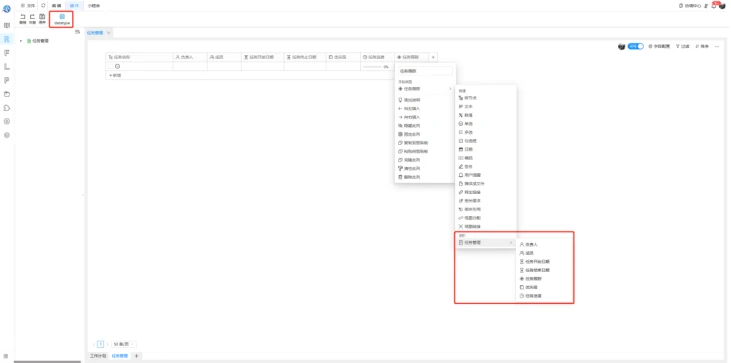Click the undo arrow in the toolbar

(x=23, y=17)
